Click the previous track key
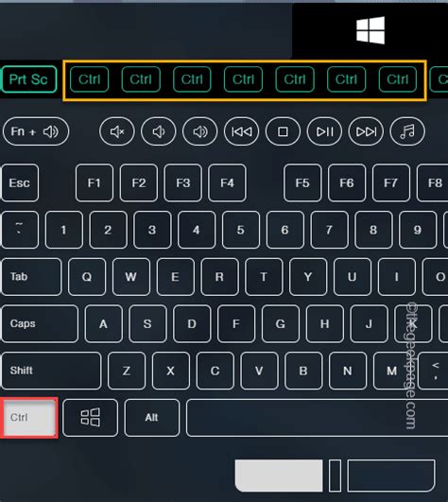This screenshot has width=448, height=502. coord(241,131)
